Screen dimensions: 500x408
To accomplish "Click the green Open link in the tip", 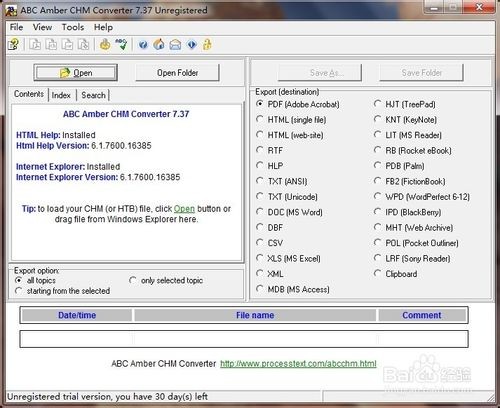I will [184, 209].
